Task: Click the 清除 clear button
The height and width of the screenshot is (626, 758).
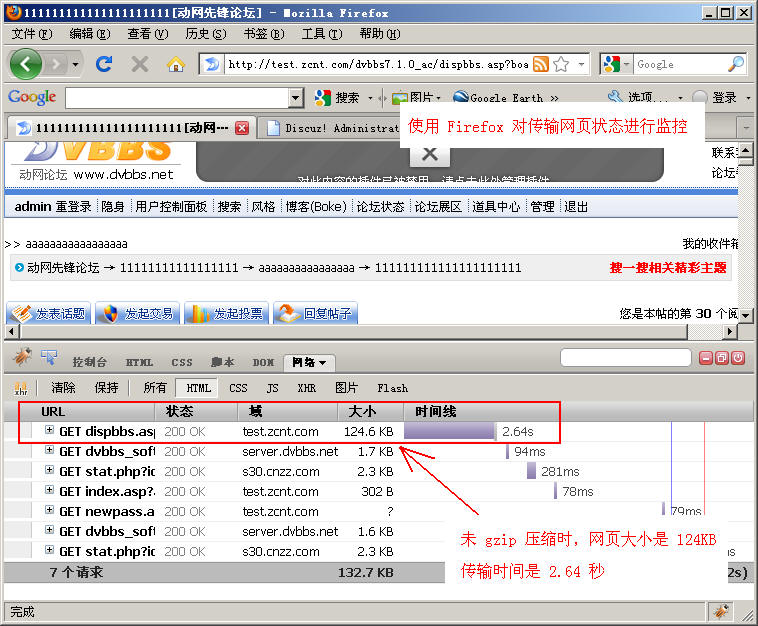Action: point(63,388)
